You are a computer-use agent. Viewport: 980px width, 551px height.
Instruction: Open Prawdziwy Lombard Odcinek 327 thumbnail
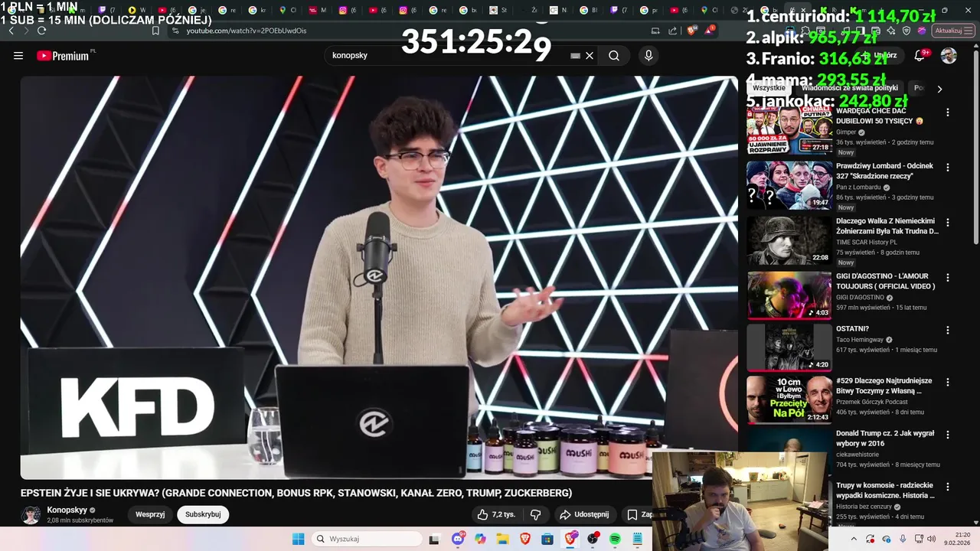tap(789, 185)
